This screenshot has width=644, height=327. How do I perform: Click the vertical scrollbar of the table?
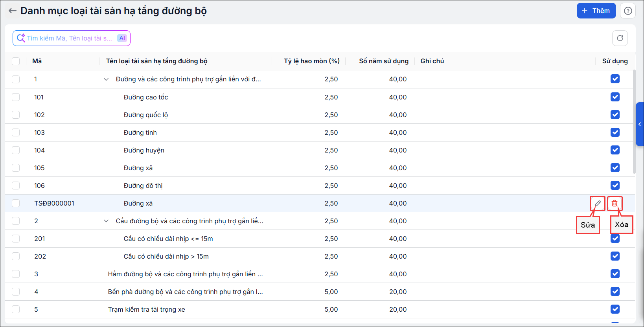[x=634, y=122]
